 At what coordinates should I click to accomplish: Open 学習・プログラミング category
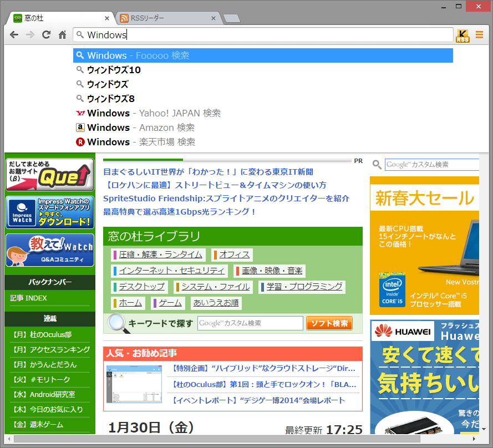click(302, 287)
